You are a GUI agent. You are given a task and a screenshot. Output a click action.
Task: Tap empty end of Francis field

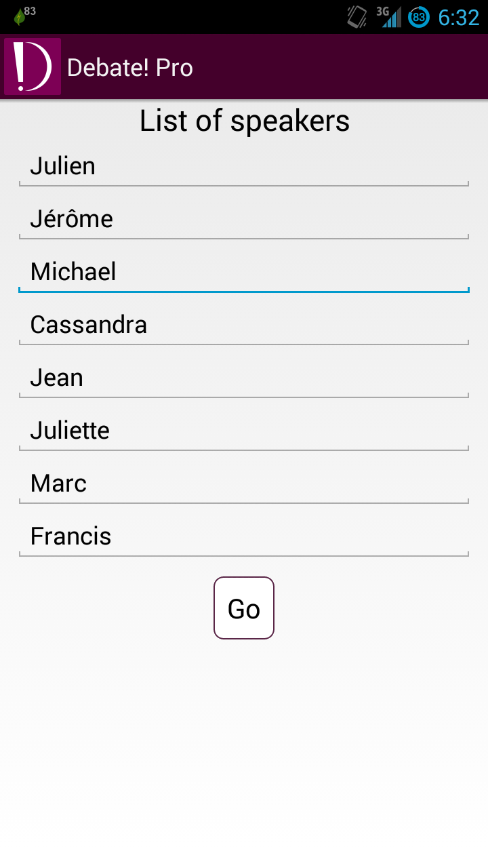pyautogui.click(x=290, y=537)
